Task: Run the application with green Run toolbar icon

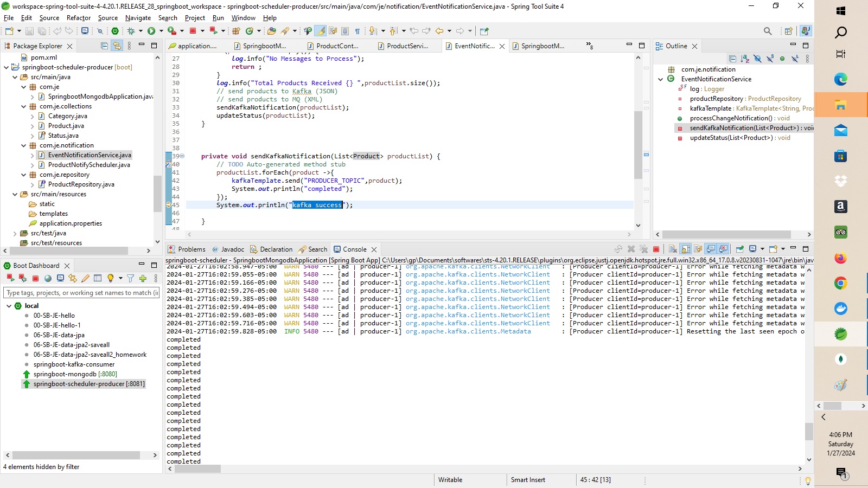Action: (x=152, y=31)
